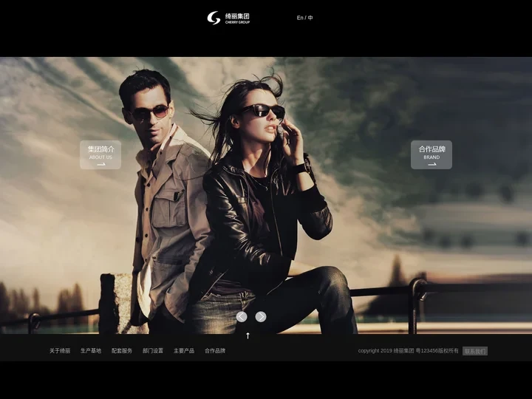Click the arrow inside the Brand tile
This screenshot has height=399, width=532.
pos(432,165)
